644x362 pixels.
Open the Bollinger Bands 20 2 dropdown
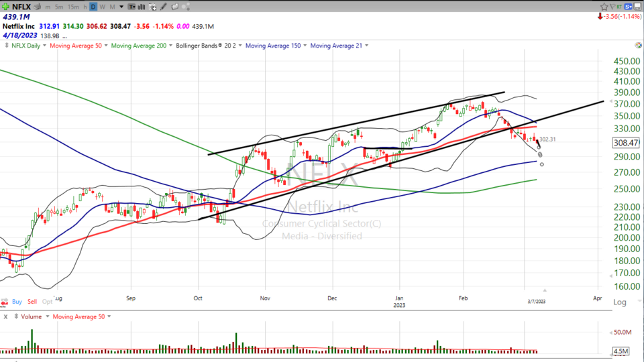(240, 46)
